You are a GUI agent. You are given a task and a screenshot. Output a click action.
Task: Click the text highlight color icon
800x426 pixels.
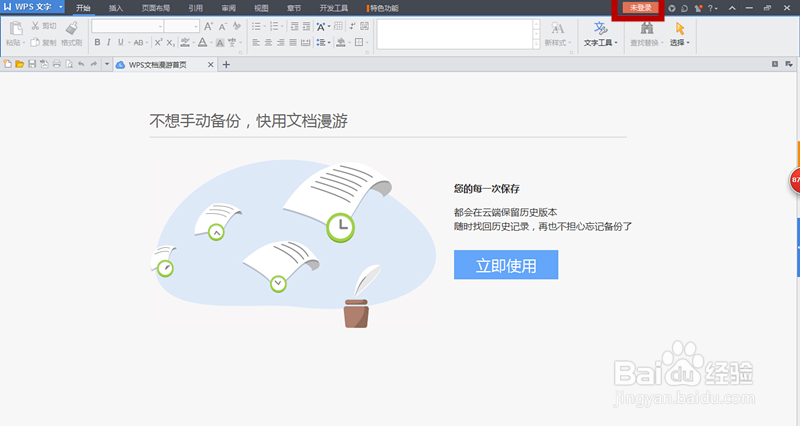[185, 42]
